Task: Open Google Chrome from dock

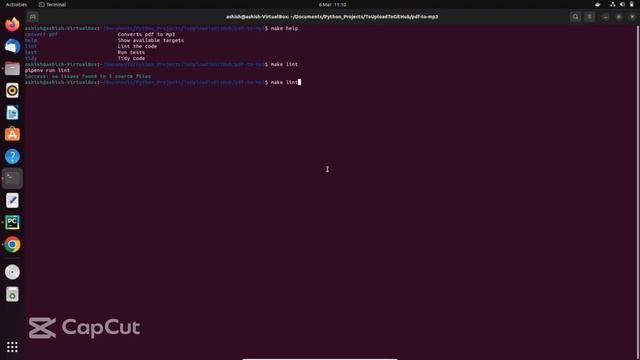Action: tap(12, 244)
